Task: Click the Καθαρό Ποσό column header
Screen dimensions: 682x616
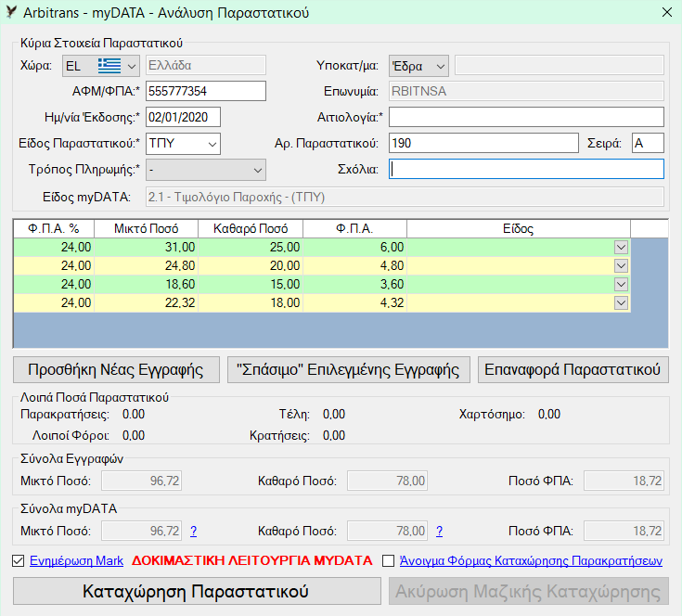Action: 251,228
